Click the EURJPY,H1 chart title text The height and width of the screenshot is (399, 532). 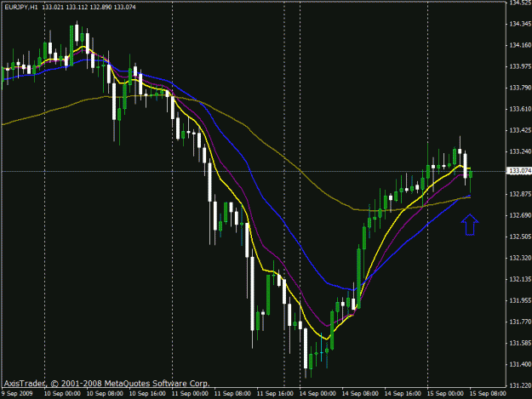(x=21, y=7)
